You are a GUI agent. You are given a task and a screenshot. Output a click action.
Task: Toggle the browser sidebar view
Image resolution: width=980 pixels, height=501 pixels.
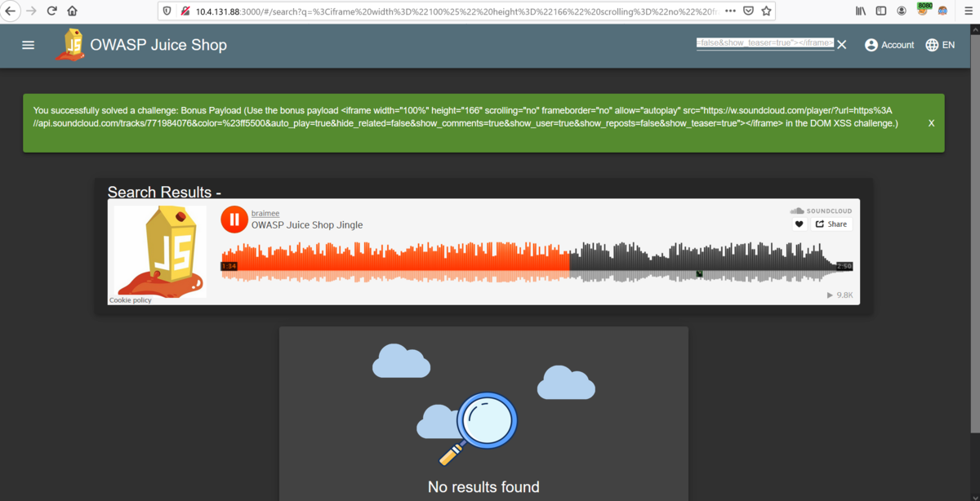click(x=881, y=11)
